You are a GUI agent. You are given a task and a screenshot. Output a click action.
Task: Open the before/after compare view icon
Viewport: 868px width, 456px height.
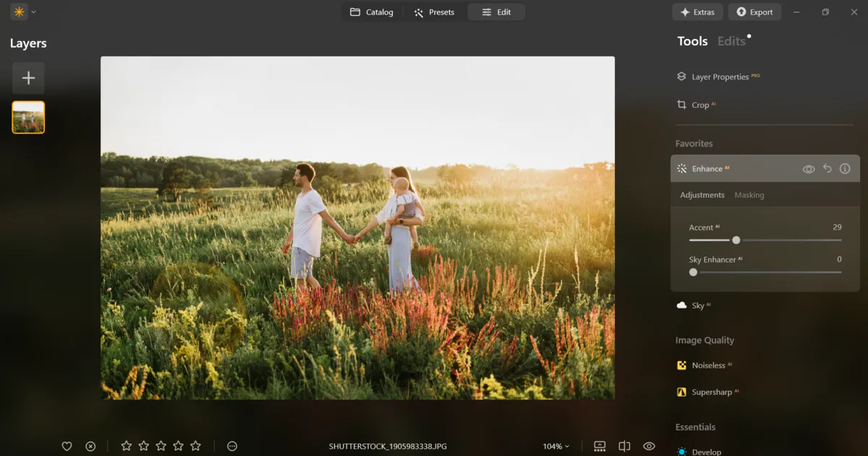tap(624, 447)
